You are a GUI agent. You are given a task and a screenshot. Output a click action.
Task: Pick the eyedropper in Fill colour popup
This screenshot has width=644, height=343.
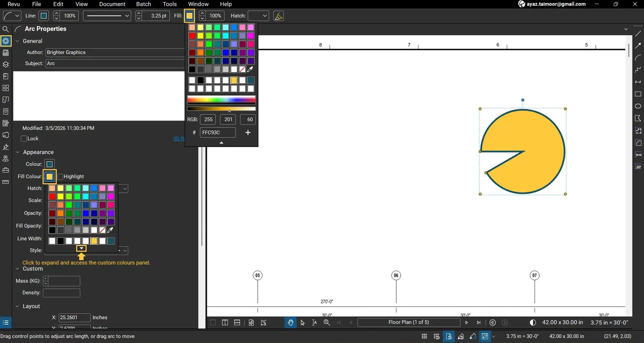tap(110, 230)
